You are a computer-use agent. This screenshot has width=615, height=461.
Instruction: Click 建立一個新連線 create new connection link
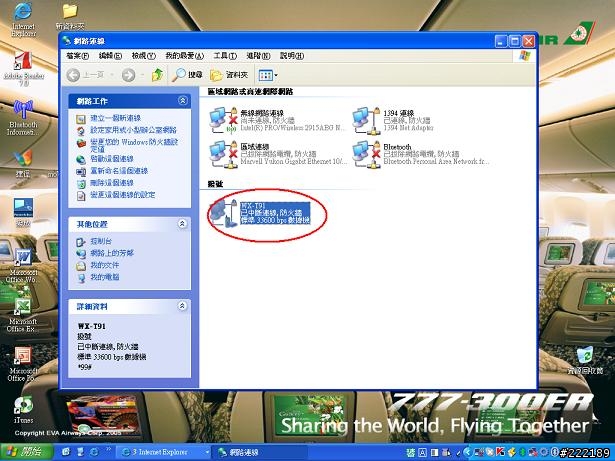(115, 118)
